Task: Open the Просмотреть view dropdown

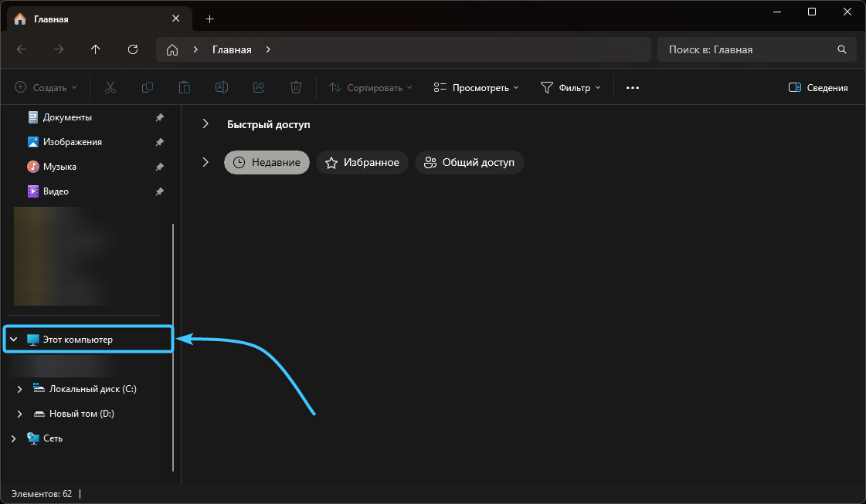Action: pyautogui.click(x=476, y=88)
